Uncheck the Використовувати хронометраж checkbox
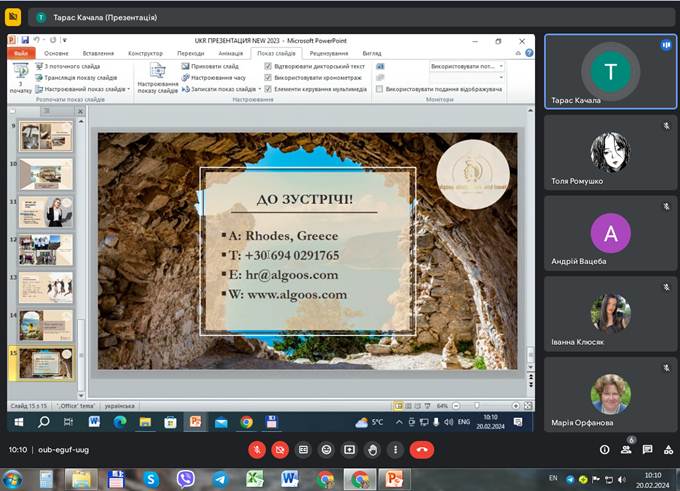 268,77
